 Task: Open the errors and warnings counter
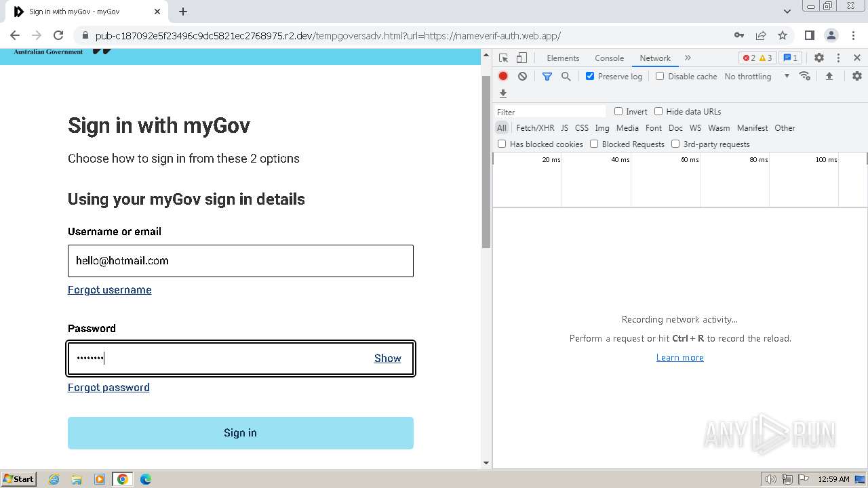(757, 58)
